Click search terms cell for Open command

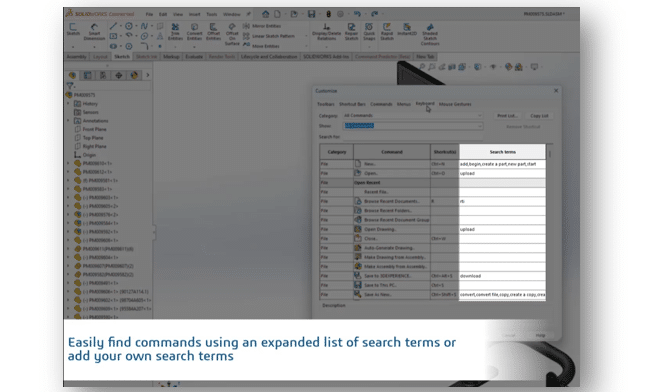point(502,174)
